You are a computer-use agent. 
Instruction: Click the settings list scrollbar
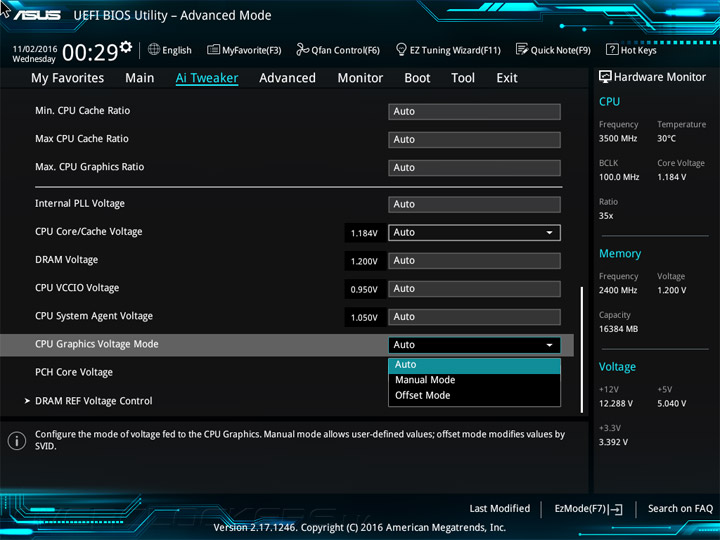[x=582, y=350]
